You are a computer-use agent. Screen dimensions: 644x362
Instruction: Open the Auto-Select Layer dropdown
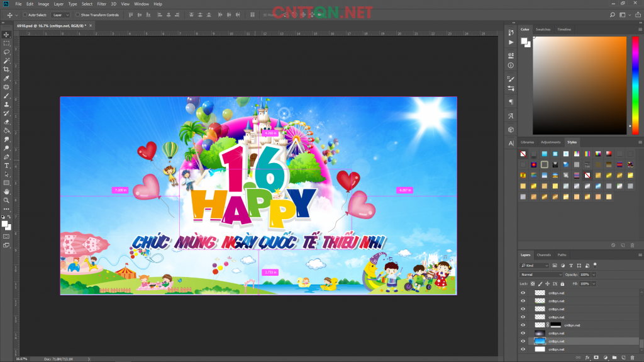tap(61, 15)
